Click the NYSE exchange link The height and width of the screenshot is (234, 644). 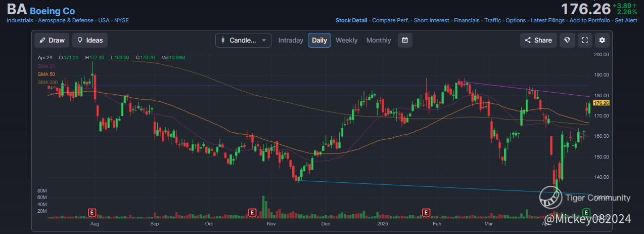click(x=121, y=20)
